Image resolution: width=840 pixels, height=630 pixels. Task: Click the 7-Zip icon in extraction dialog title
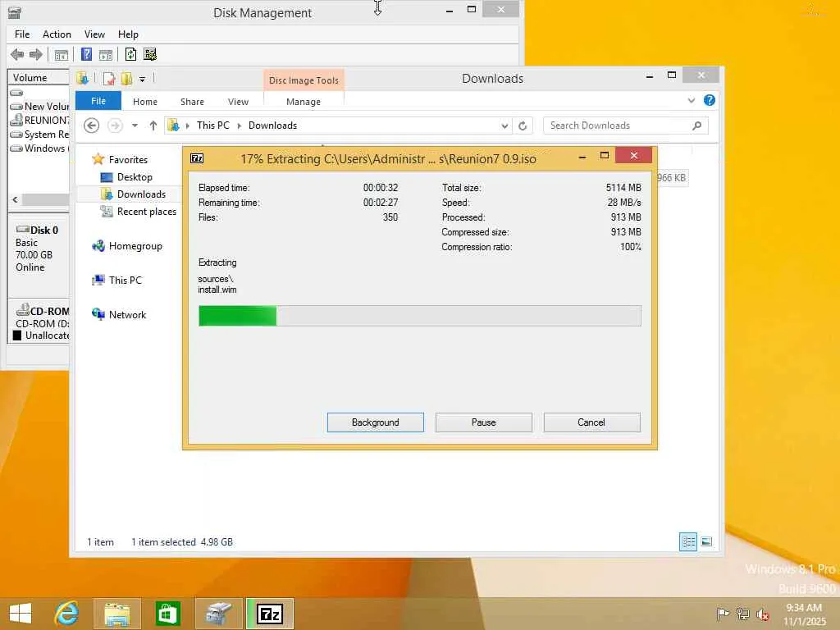pos(197,158)
